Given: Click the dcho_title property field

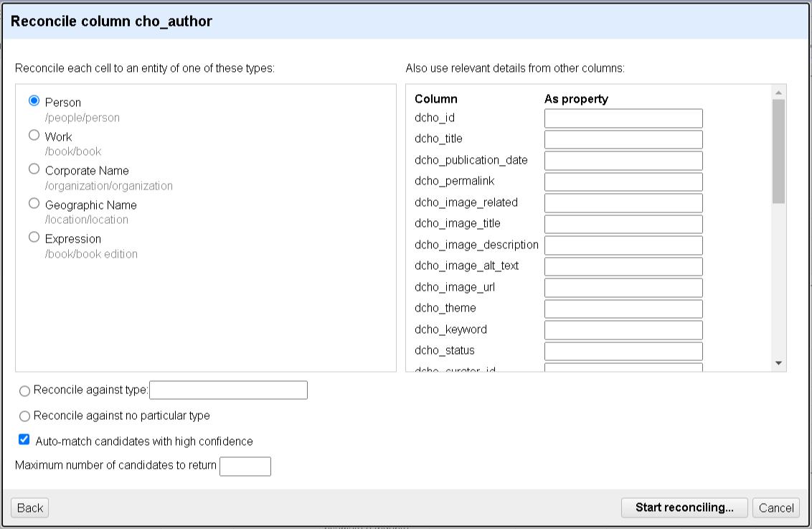Looking at the screenshot, I should pyautogui.click(x=623, y=139).
